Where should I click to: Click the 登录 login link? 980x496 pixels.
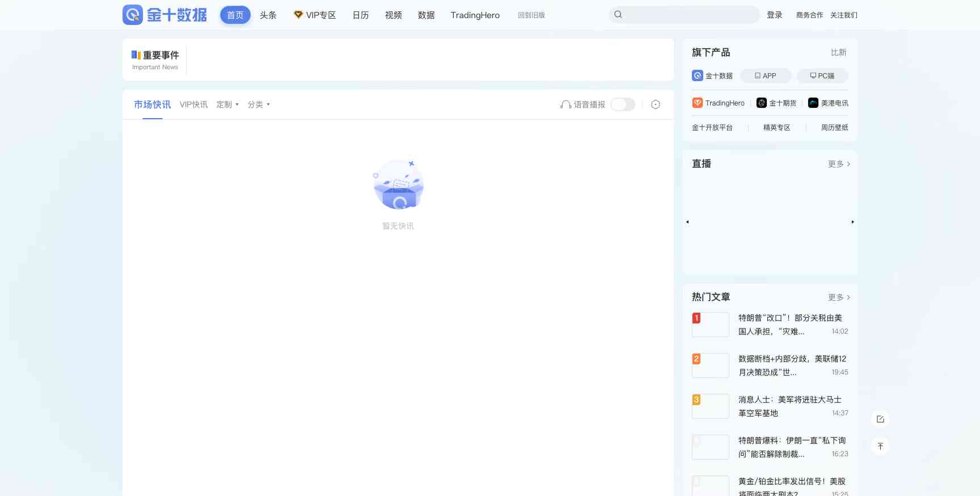click(x=775, y=15)
